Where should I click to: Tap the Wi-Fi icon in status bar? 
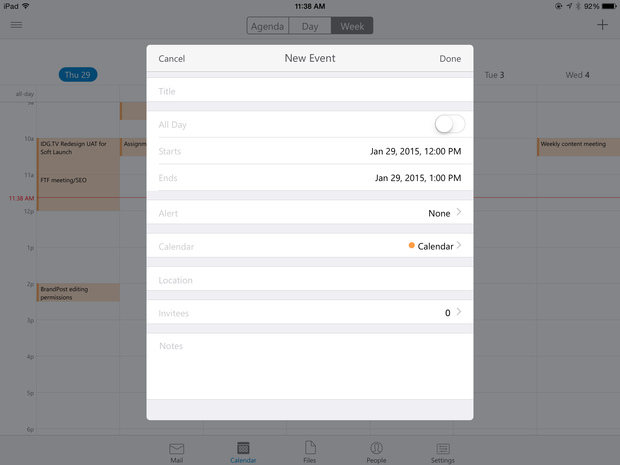[x=26, y=6]
